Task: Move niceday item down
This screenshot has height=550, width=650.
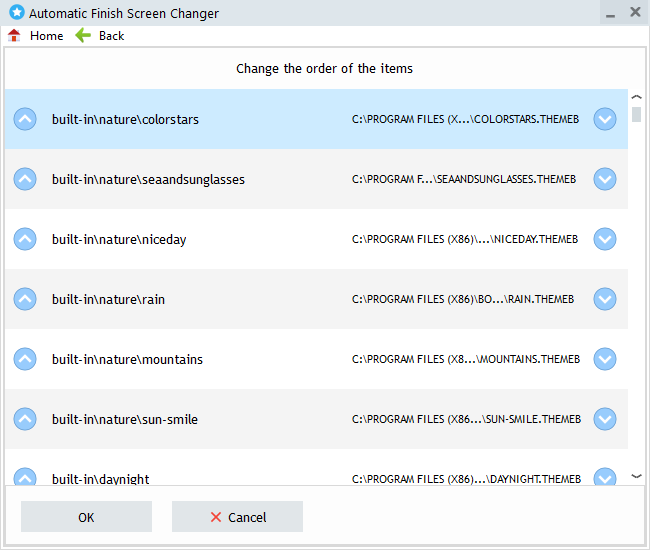Action: (604, 239)
